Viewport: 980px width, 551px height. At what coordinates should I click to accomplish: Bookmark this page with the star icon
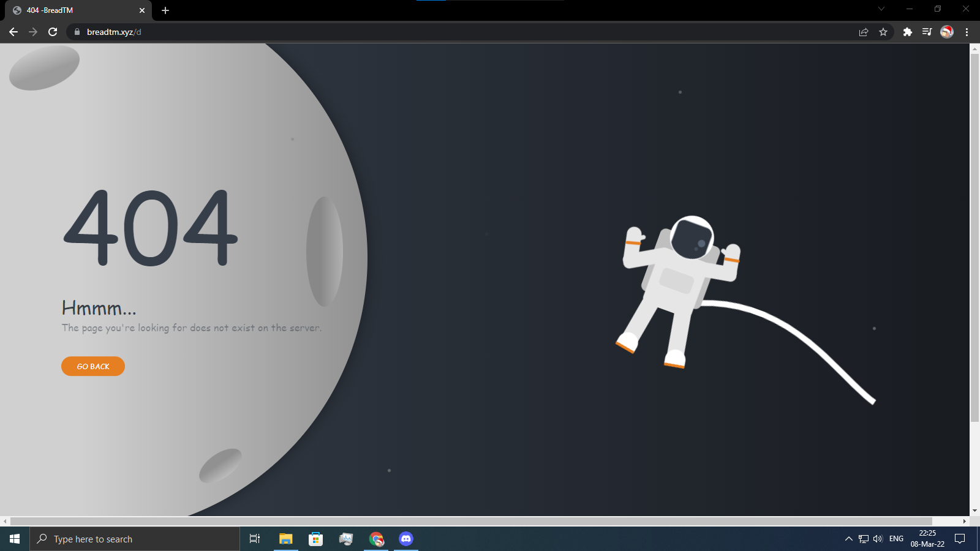[883, 32]
